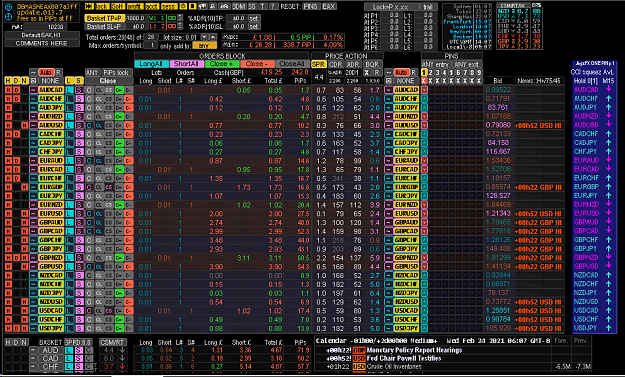Click the Max.orders/symbol input field
Viewport: 625px width, 377px height.
pyautogui.click(x=151, y=46)
